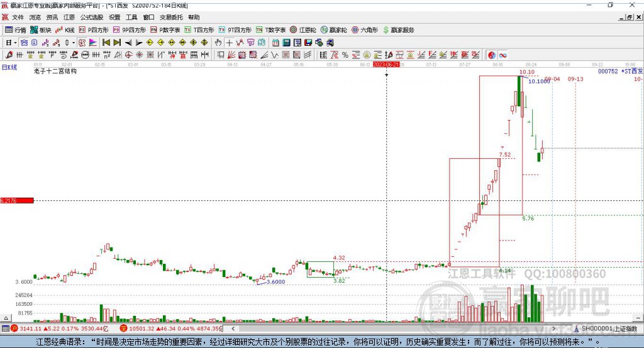
Task: Open the 日 period dropdown
Action: [x=11, y=43]
